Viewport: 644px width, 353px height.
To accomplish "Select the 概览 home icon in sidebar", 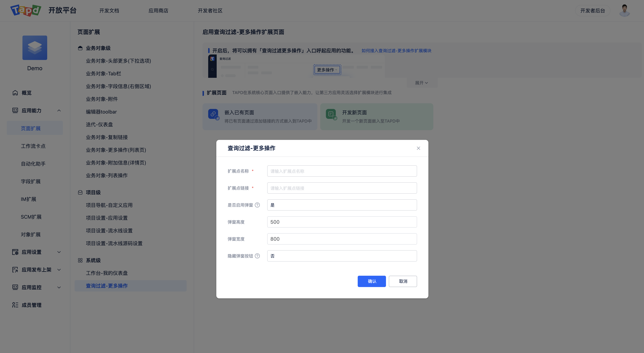I will (x=15, y=92).
